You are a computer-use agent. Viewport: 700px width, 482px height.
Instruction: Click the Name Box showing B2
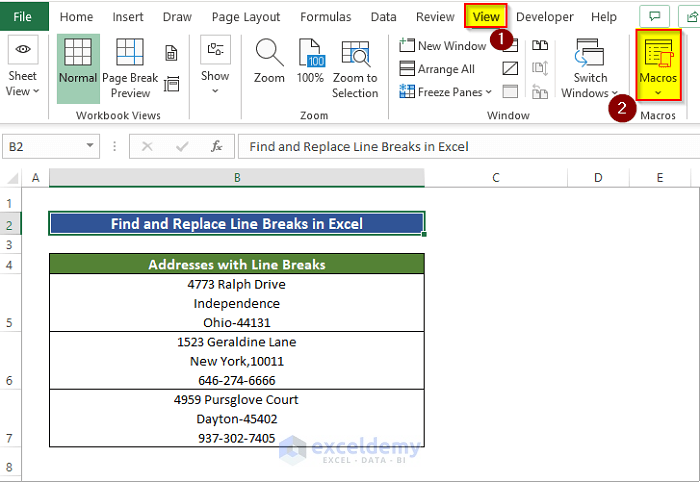click(43, 146)
